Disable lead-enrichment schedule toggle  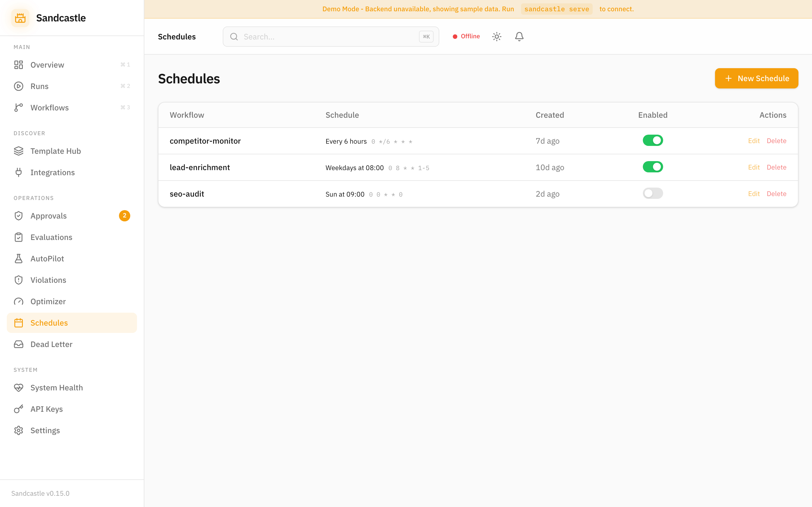[653, 167]
